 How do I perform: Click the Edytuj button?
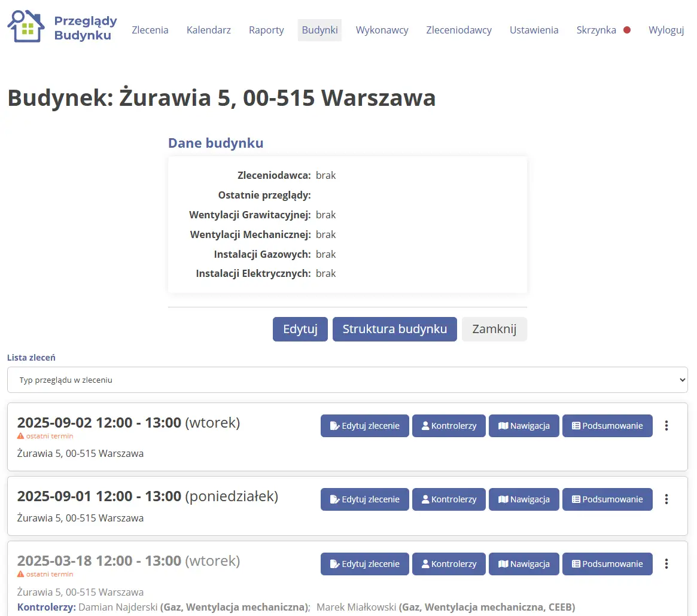pos(300,329)
